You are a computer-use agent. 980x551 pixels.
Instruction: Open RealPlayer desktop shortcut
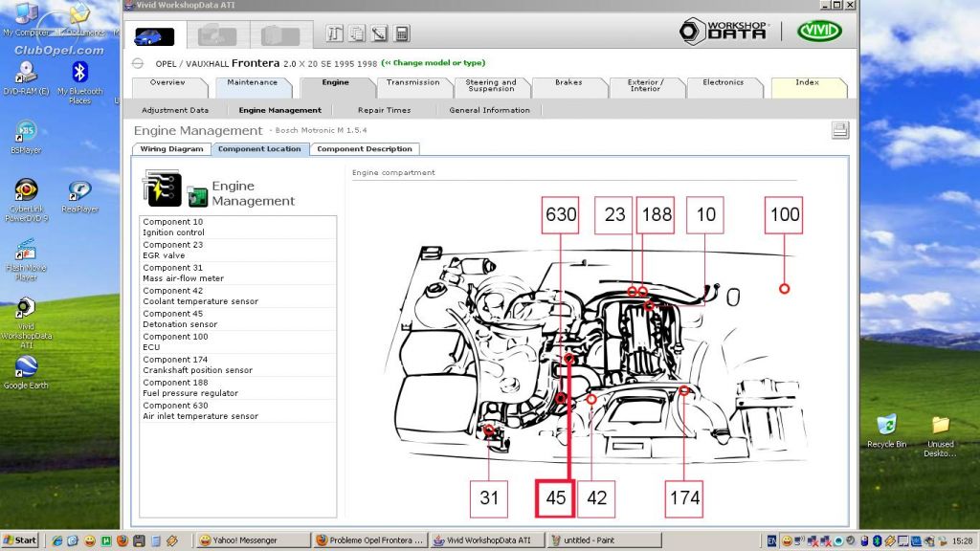[80, 197]
